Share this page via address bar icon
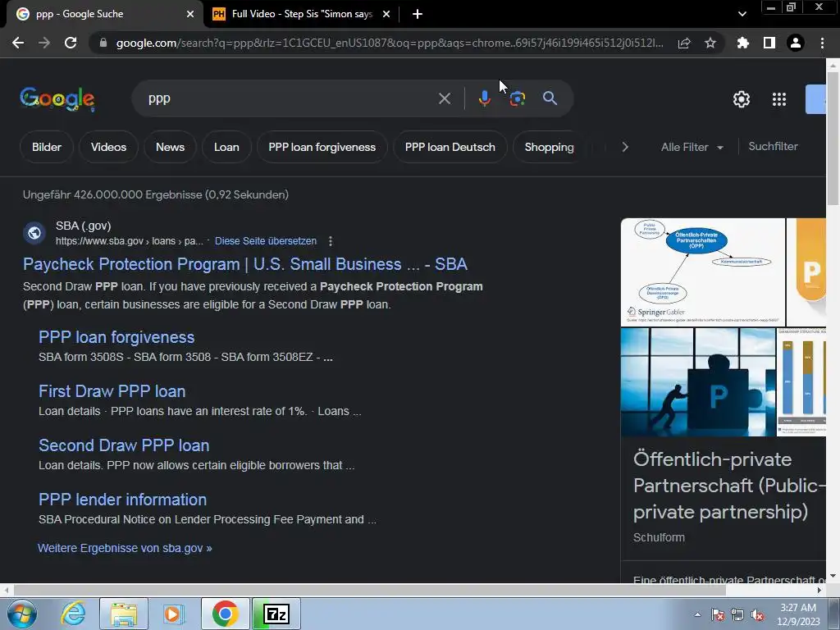 (684, 43)
